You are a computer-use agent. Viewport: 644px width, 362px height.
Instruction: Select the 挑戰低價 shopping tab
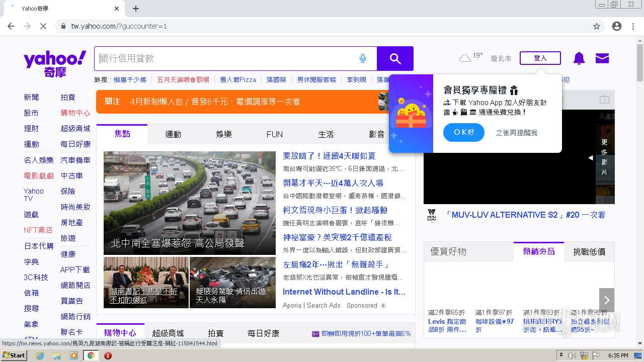[589, 251]
